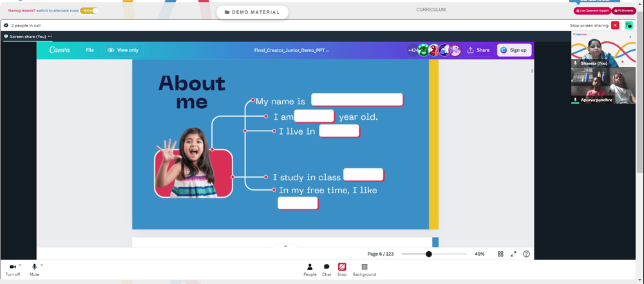Click the Canva canvas scrollbar handle
644x284 pixels.
[533, 71]
